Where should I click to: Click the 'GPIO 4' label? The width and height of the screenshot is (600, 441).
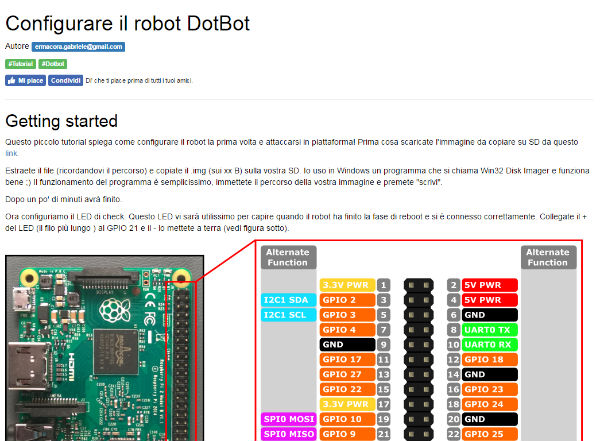[347, 330]
